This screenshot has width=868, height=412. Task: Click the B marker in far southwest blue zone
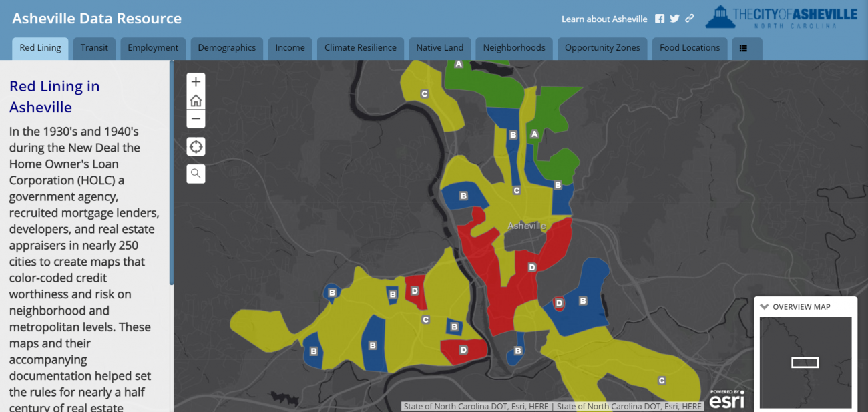coord(313,351)
